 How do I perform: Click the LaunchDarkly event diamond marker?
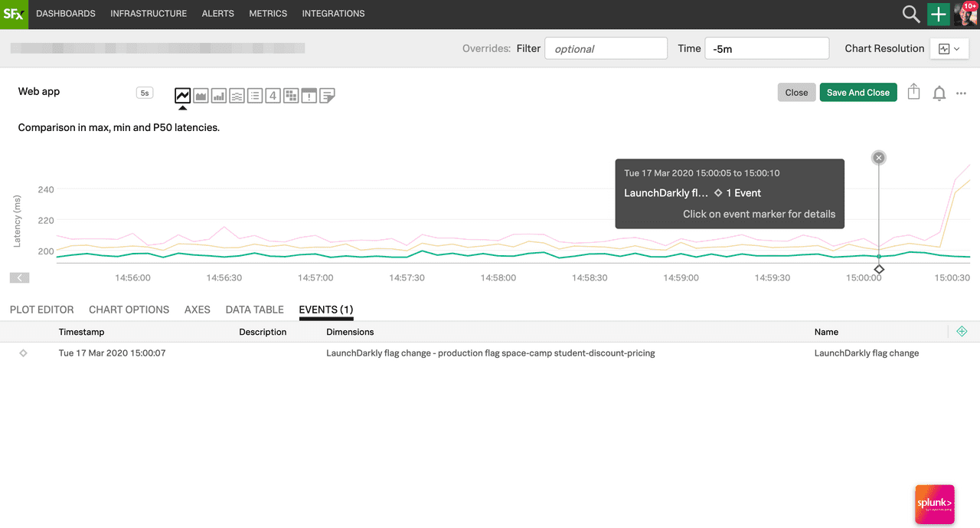[878, 269]
